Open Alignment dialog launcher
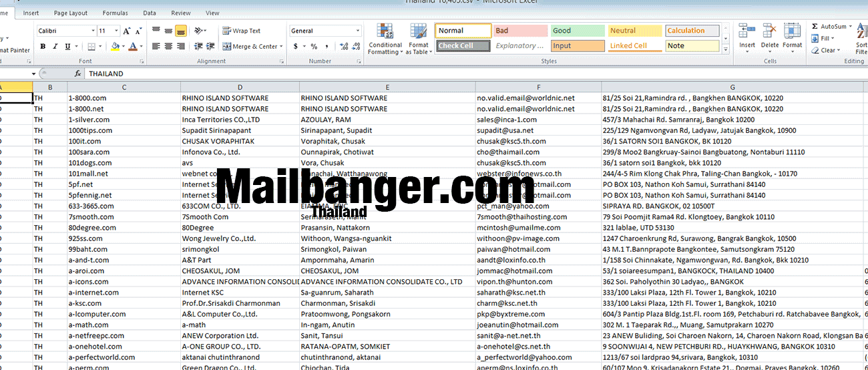The width and height of the screenshot is (868, 370). coord(280,61)
